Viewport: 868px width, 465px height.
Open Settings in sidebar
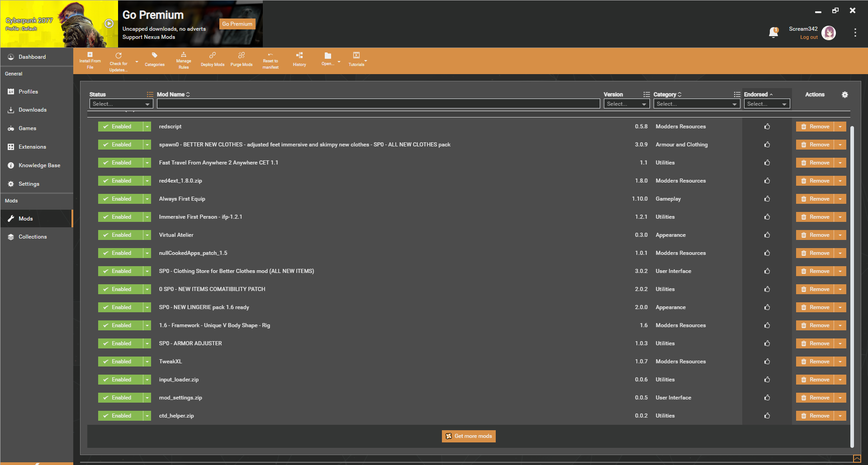tap(37, 184)
